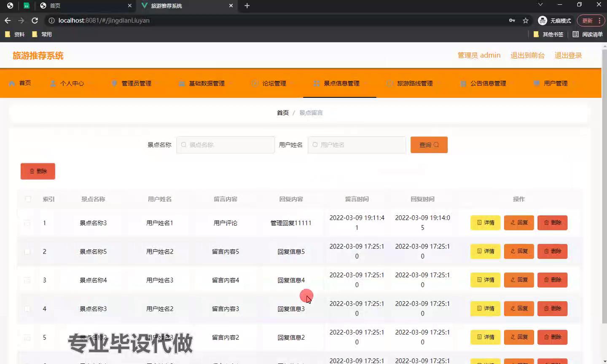The height and width of the screenshot is (364, 607).
Task: Check the checkbox for row 1
Action: click(27, 223)
